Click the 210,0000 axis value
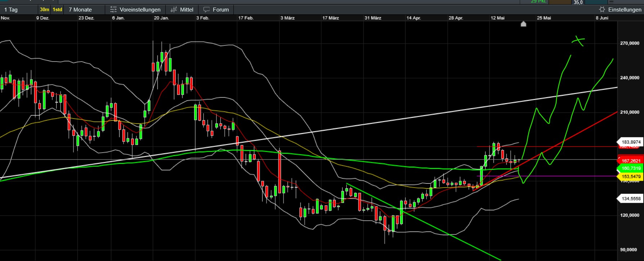The image size is (644, 261). tap(630, 112)
